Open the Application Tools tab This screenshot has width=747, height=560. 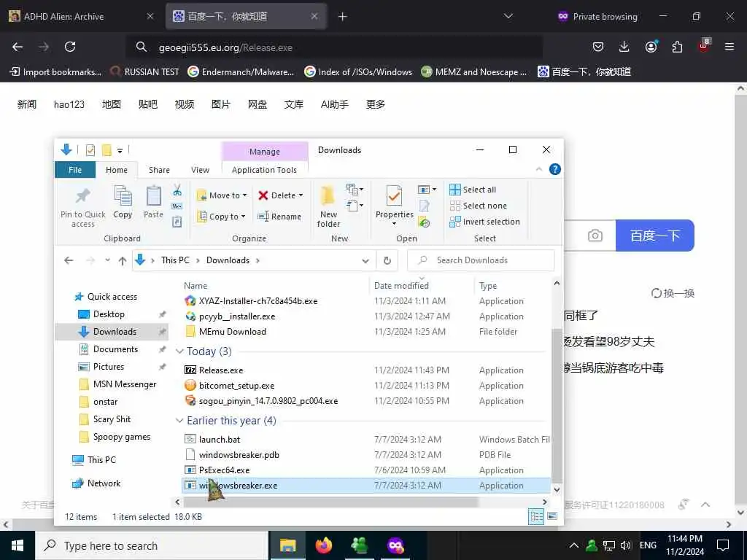(264, 170)
